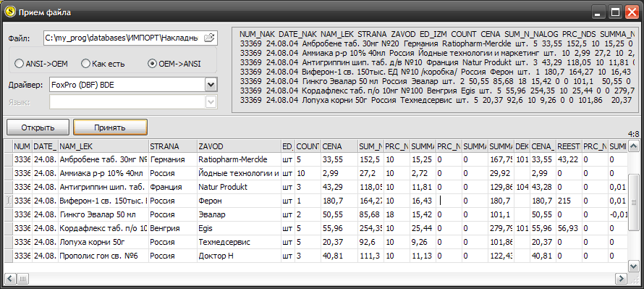Maximize the Прием файла window

[x=615, y=12]
